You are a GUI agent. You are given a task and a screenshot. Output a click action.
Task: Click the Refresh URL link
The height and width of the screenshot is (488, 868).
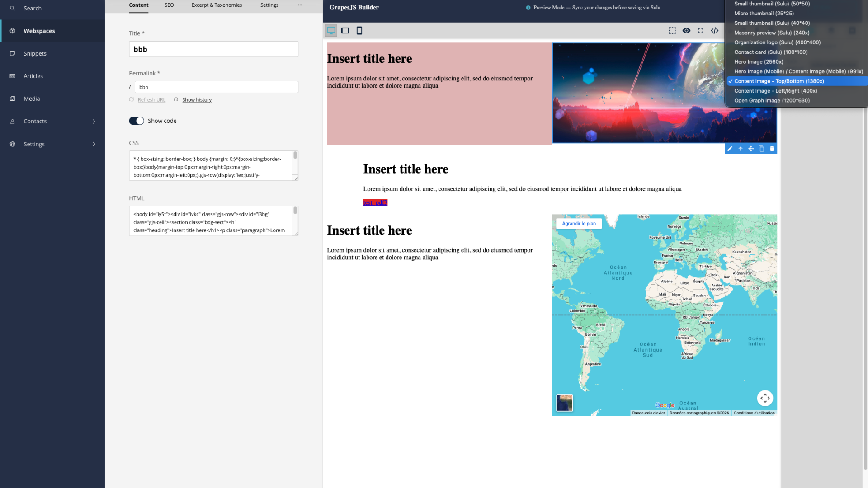pos(151,100)
